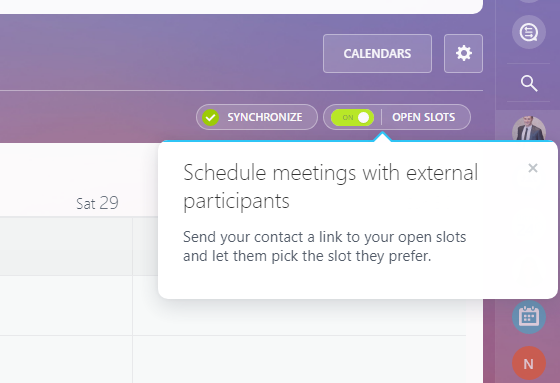Open the red N contact avatar
This screenshot has width=560, height=383.
pyautogui.click(x=529, y=363)
